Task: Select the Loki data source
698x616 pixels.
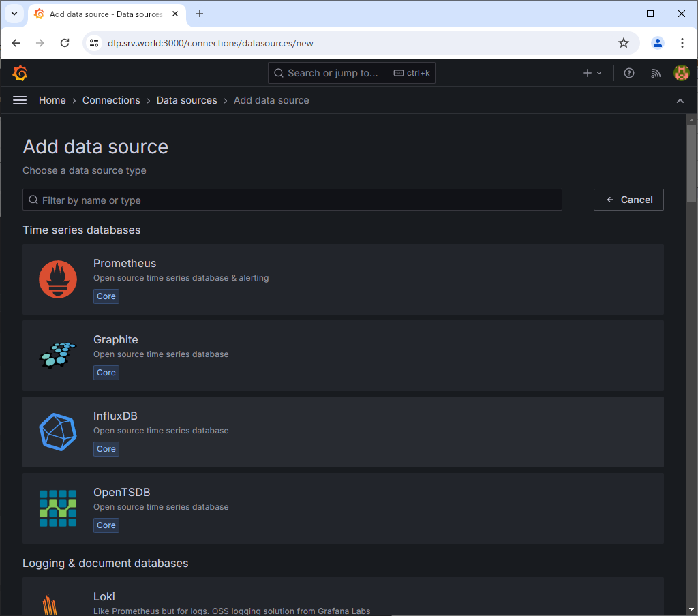Action: [x=344, y=597]
